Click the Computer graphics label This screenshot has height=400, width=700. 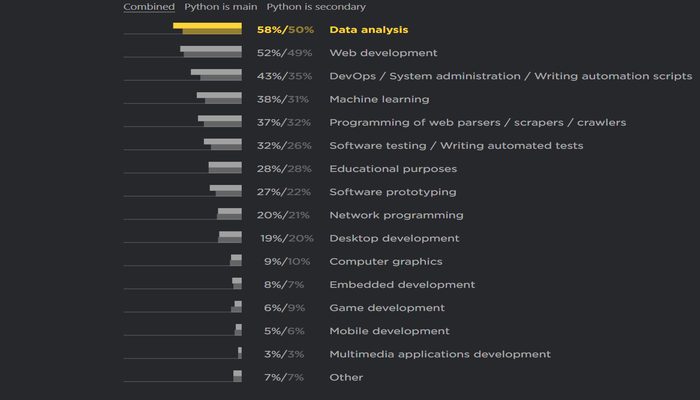click(386, 261)
